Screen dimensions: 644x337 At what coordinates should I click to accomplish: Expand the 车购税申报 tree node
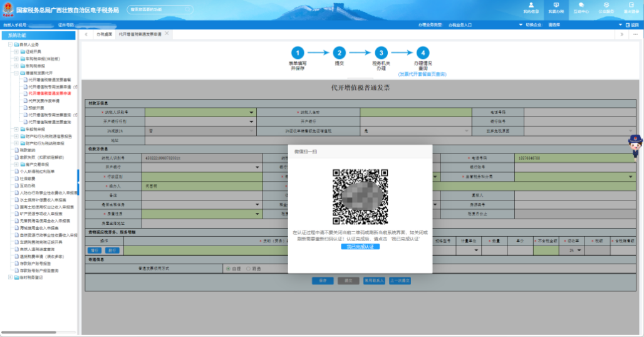tap(16, 66)
